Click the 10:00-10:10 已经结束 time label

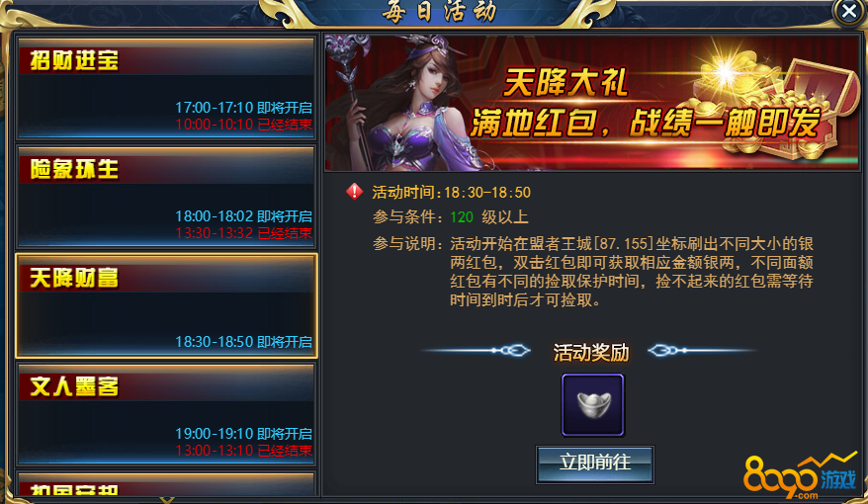[243, 125]
